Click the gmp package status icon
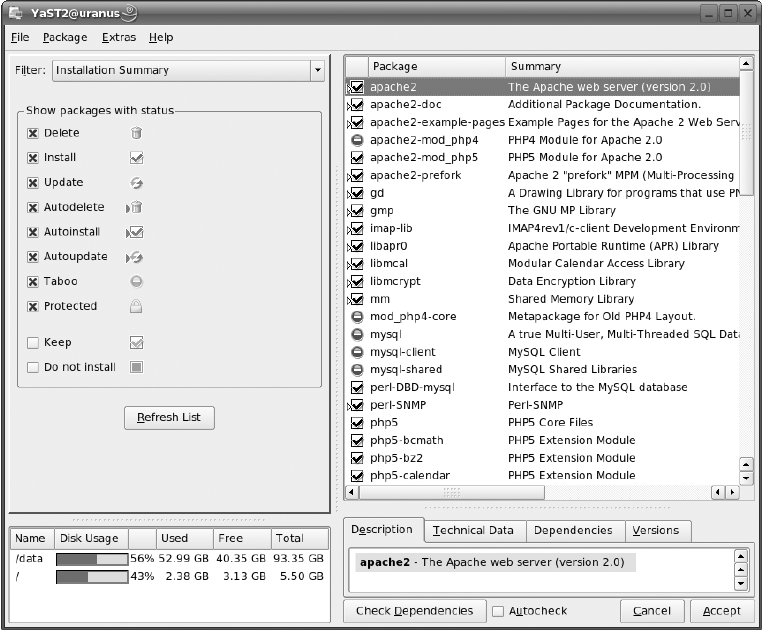 [x=356, y=211]
